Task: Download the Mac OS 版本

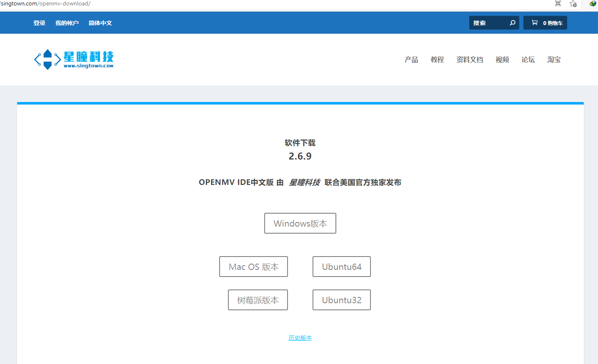Action: click(x=253, y=267)
